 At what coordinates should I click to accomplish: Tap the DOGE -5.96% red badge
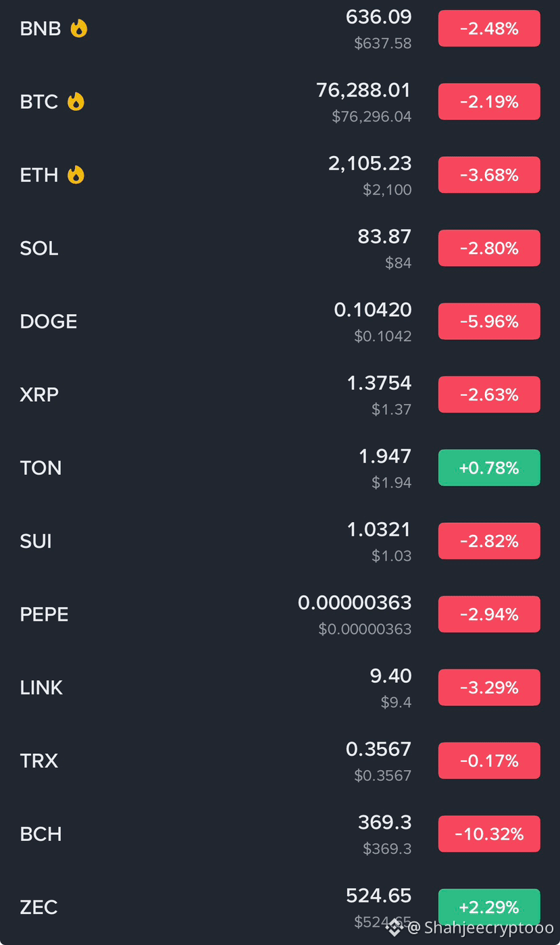tap(489, 322)
